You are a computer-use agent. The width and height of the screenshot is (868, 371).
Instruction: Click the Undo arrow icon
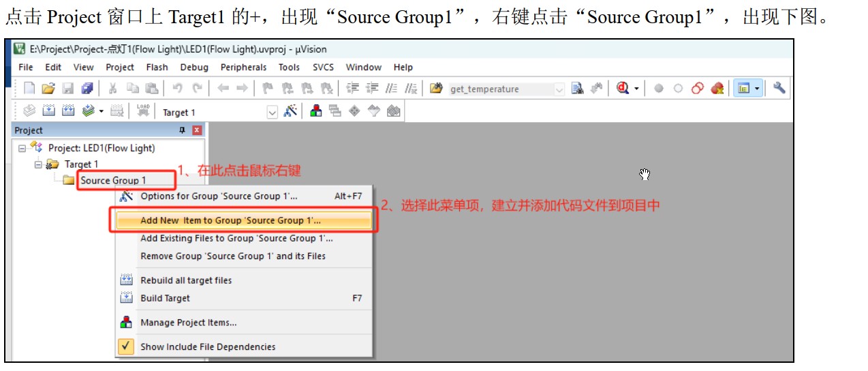point(178,89)
